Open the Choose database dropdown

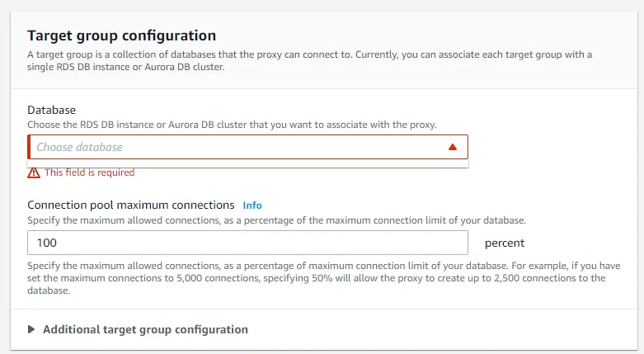click(247, 147)
